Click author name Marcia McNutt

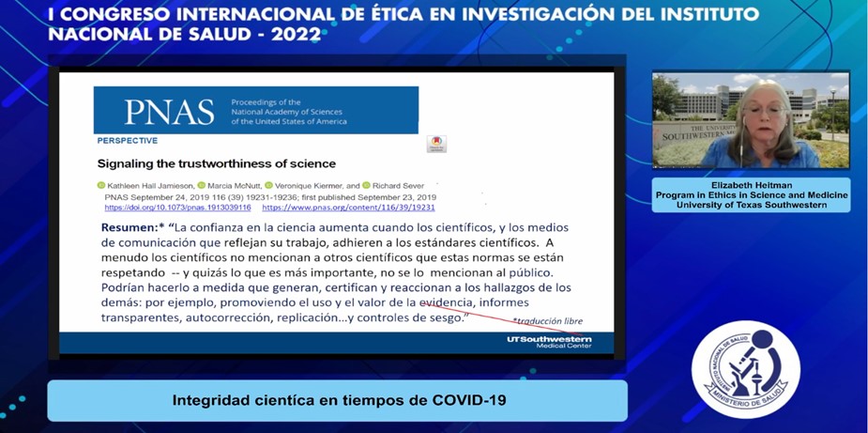[x=235, y=186]
